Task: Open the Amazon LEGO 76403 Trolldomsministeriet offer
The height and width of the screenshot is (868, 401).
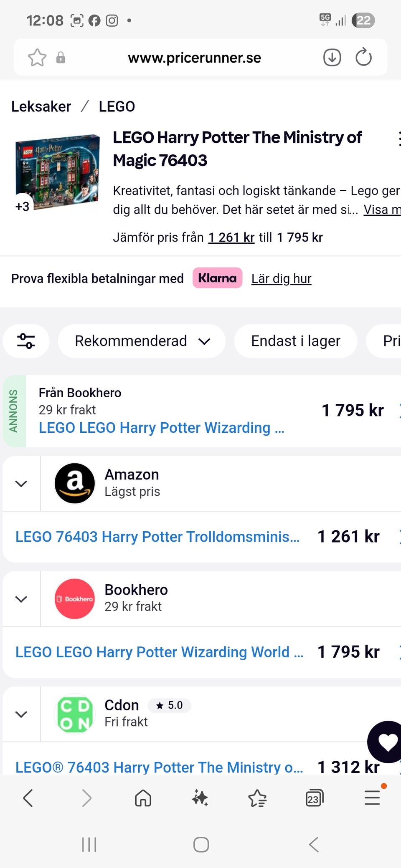Action: click(x=157, y=537)
